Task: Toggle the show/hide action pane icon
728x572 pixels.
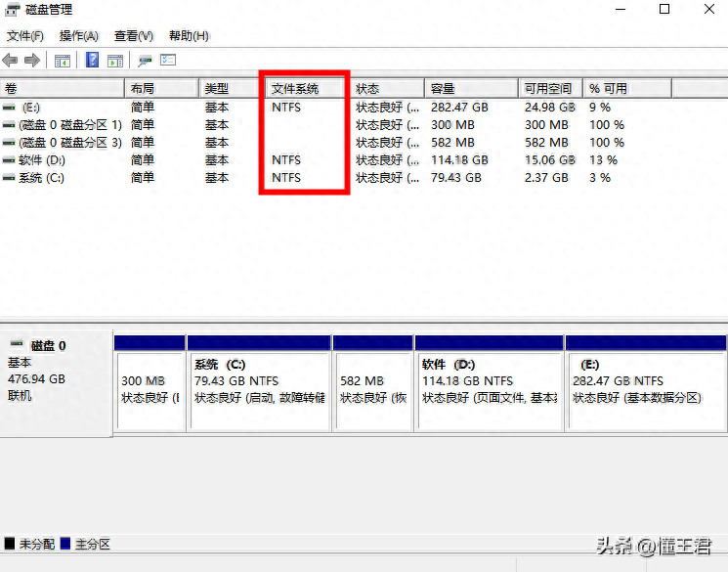Action: [x=115, y=61]
